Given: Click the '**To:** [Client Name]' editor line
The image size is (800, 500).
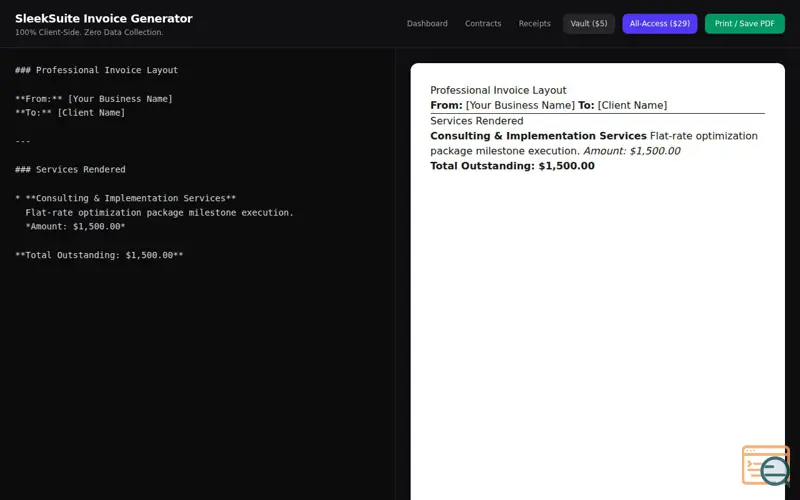Looking at the screenshot, I should (70, 112).
